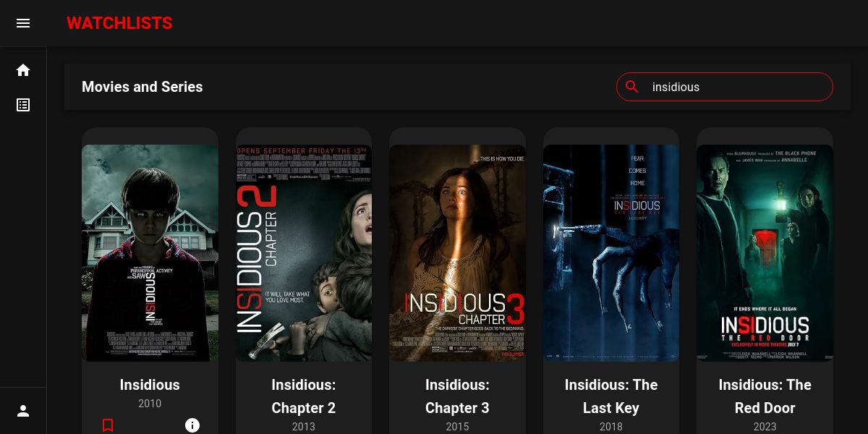Click the "Insidious: Chapter 3" title
The width and height of the screenshot is (868, 434).
pyautogui.click(x=457, y=396)
